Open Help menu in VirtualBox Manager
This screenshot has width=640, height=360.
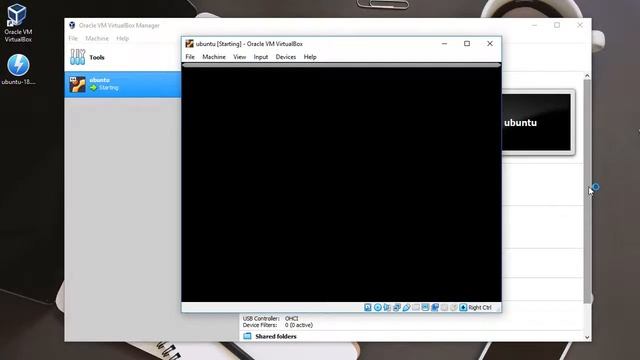tap(122, 38)
